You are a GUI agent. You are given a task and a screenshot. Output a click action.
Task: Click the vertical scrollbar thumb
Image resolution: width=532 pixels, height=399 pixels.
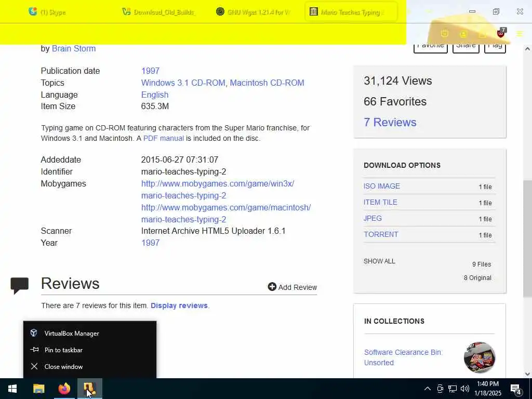(x=527, y=239)
